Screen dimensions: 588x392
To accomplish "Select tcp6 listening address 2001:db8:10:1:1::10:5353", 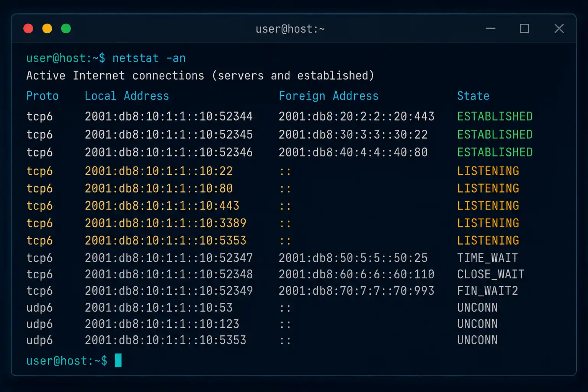I will click(165, 241).
